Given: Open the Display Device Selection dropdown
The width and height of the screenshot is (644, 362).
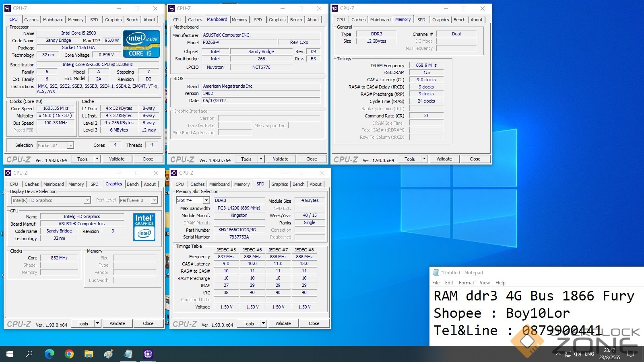Looking at the screenshot, I should pyautogui.click(x=87, y=200).
